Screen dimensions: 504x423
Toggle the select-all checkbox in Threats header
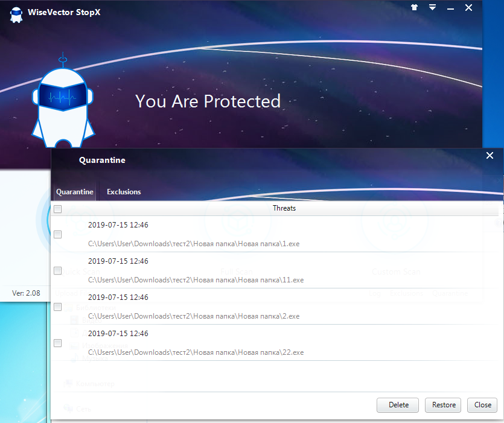(x=58, y=209)
